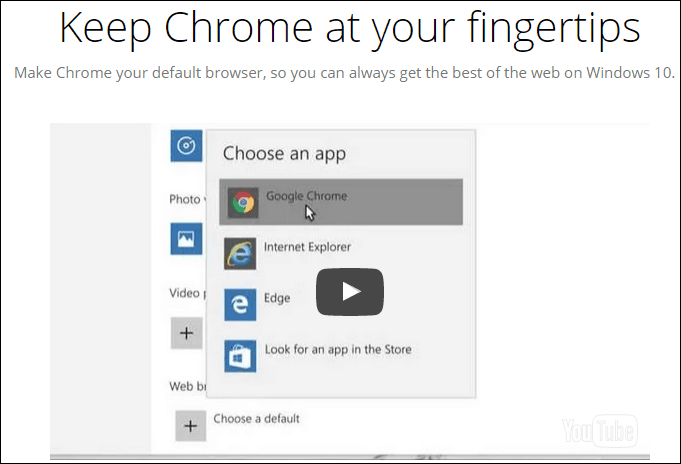Select the photo viewer picture icon
Viewport: 681px width, 464px height.
click(x=186, y=239)
